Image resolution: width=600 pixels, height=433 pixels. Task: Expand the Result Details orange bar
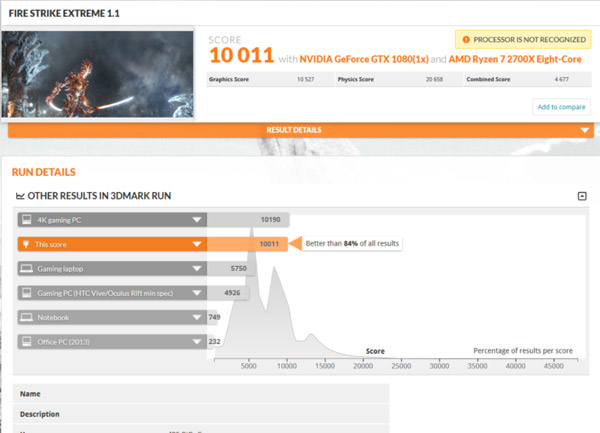coord(585,130)
